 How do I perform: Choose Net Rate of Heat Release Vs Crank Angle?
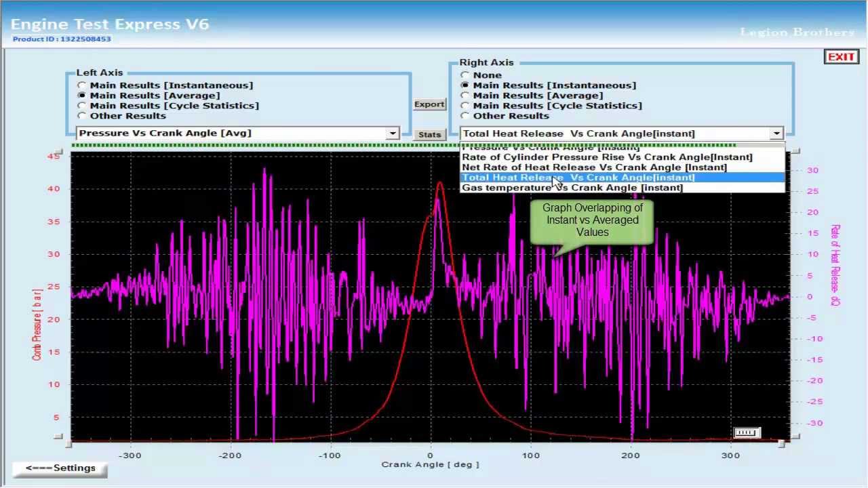coord(622,167)
